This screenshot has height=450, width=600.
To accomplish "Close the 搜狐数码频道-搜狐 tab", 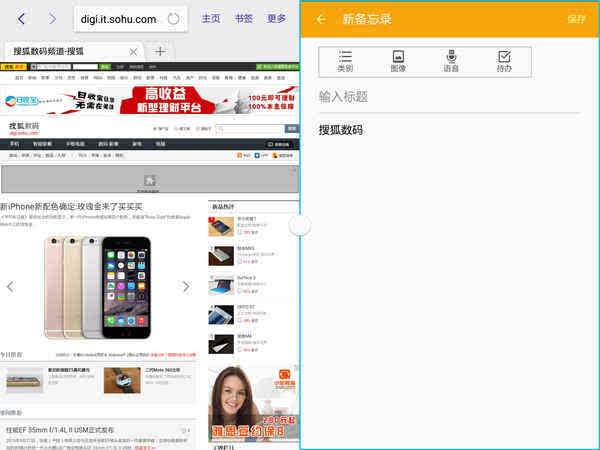I will (x=133, y=52).
